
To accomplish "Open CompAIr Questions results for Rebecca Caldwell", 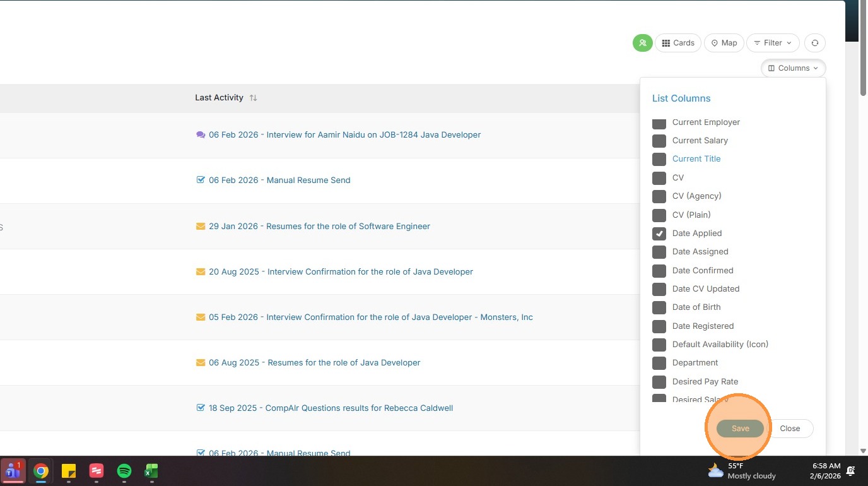I will 331,408.
